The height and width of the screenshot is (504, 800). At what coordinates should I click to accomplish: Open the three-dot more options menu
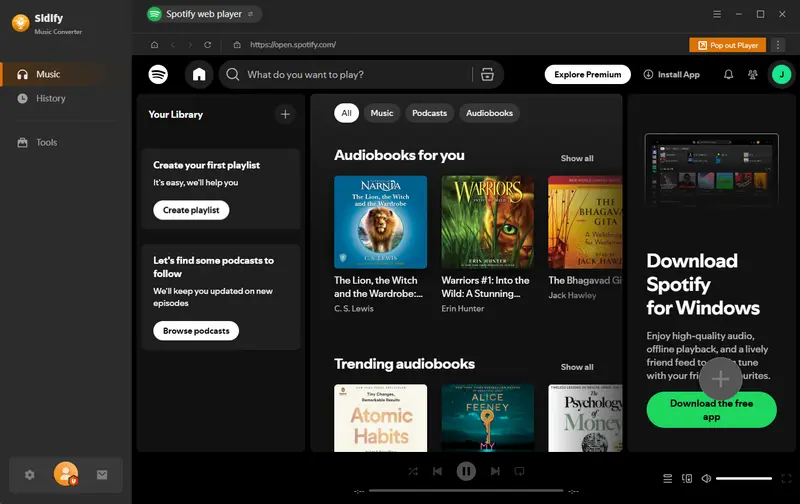point(778,45)
